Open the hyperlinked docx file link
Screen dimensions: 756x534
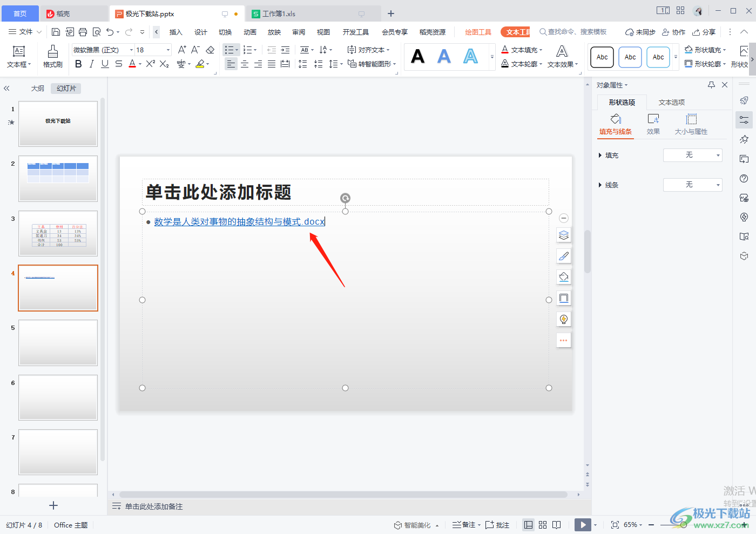coord(239,221)
